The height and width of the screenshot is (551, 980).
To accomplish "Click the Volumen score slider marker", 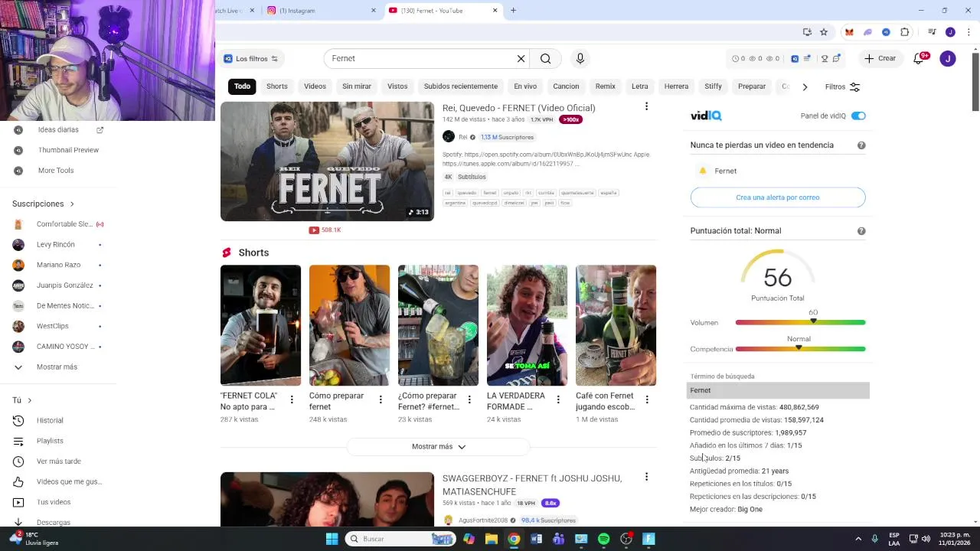I will click(813, 321).
